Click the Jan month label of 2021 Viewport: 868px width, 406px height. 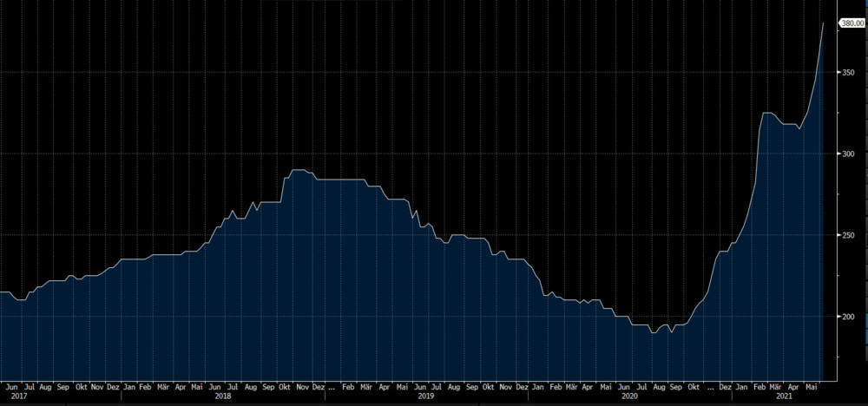741,387
